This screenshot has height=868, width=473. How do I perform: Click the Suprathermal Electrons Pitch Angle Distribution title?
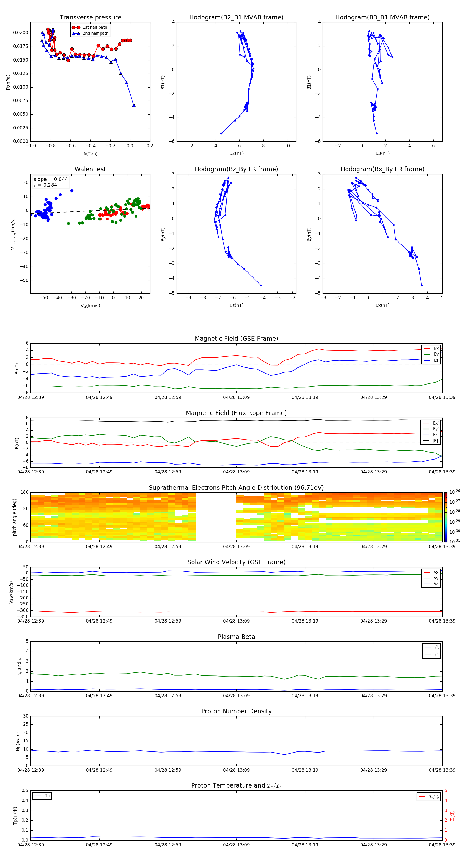pos(236,488)
